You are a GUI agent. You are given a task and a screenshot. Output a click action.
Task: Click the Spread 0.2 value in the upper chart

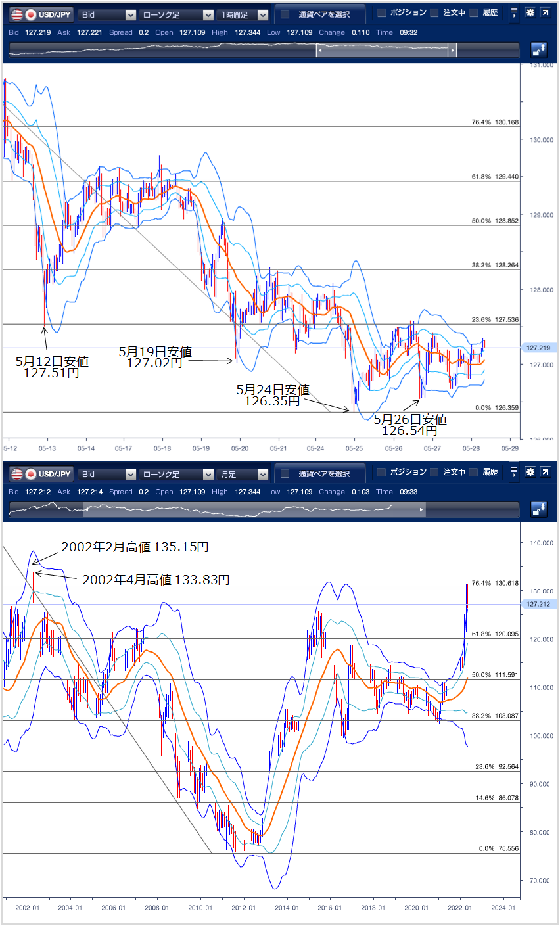[x=143, y=32]
